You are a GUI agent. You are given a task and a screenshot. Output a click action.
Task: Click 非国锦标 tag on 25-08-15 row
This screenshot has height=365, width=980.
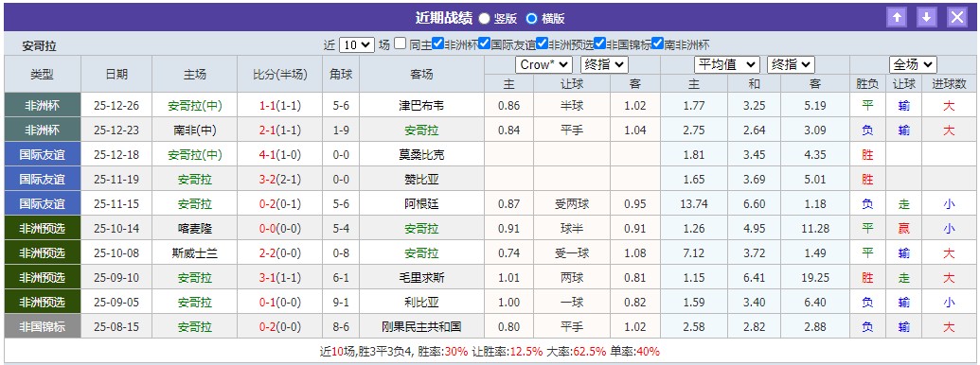(43, 326)
